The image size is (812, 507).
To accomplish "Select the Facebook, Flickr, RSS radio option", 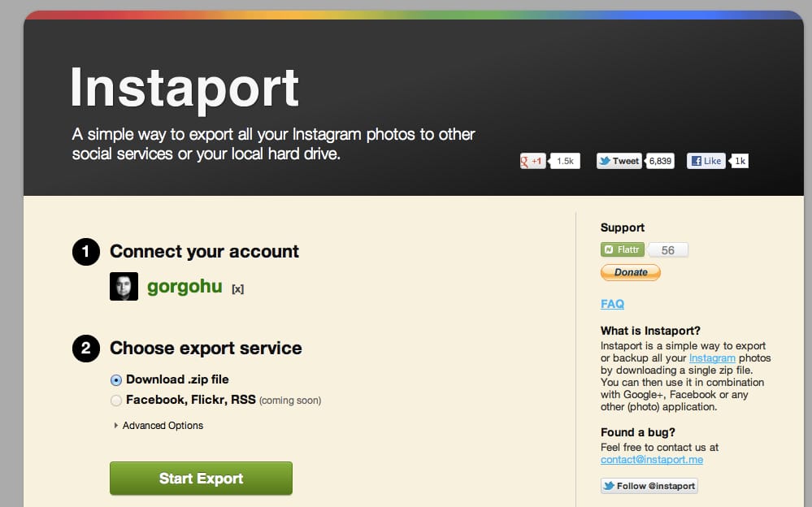I will (116, 401).
